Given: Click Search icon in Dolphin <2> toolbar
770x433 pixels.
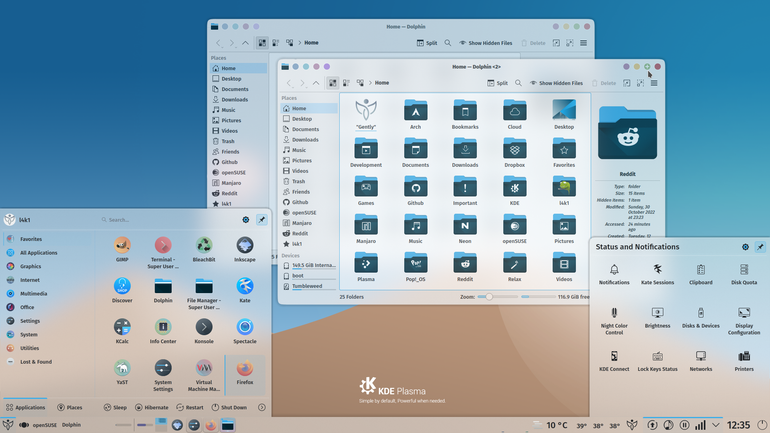Looking at the screenshot, I should [x=518, y=83].
